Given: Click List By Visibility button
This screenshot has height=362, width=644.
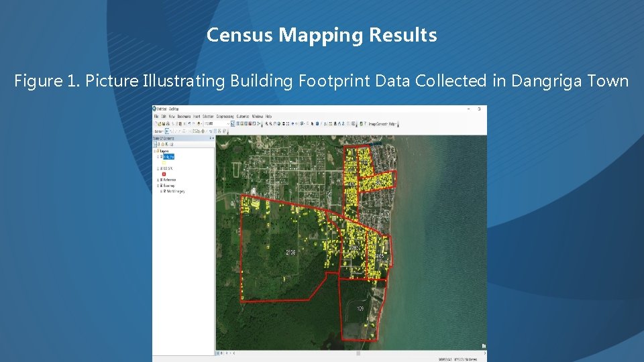Looking at the screenshot, I should (x=162, y=144).
